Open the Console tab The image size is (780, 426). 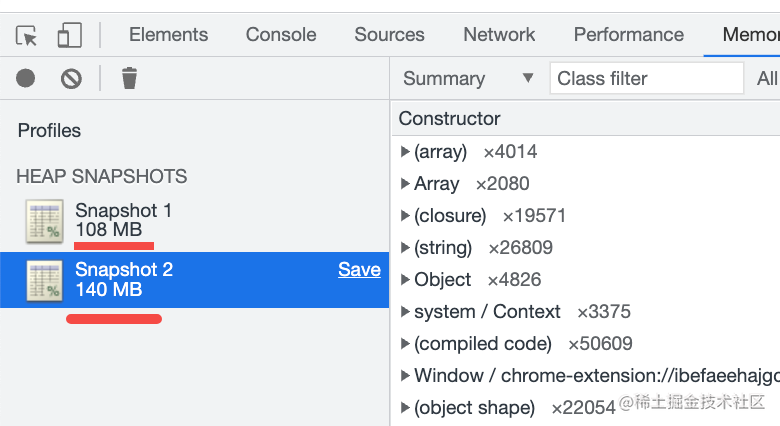tap(281, 34)
